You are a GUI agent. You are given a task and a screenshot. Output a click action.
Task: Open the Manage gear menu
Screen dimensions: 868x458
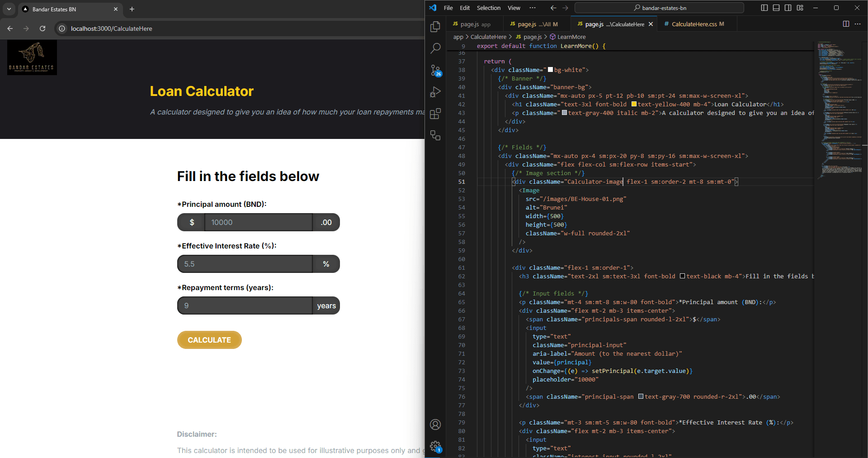click(435, 446)
